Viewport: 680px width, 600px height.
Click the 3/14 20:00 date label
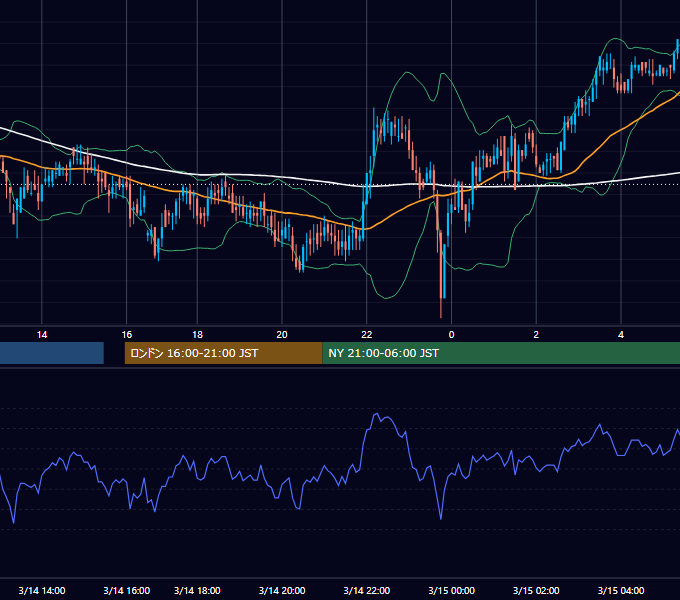pyautogui.click(x=282, y=590)
